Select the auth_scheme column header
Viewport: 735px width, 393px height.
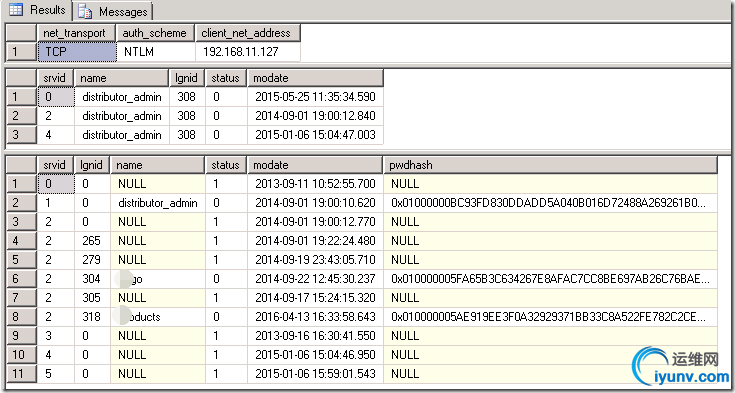tap(155, 33)
